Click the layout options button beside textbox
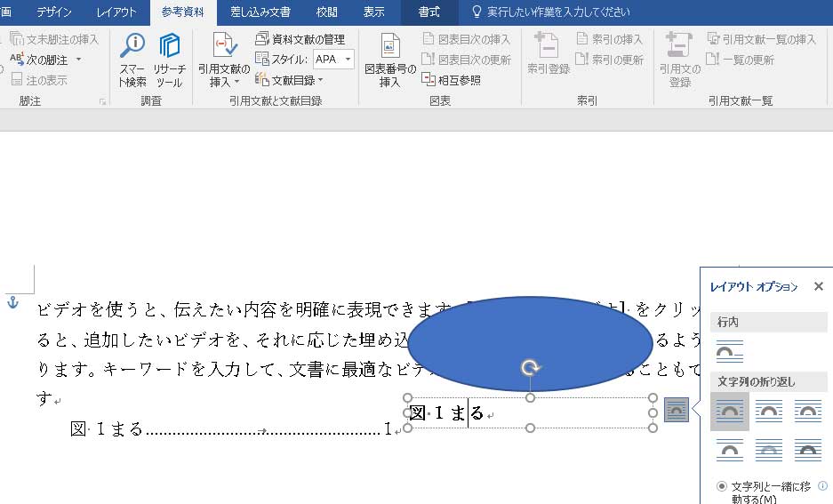This screenshot has width=833, height=504. click(x=677, y=410)
